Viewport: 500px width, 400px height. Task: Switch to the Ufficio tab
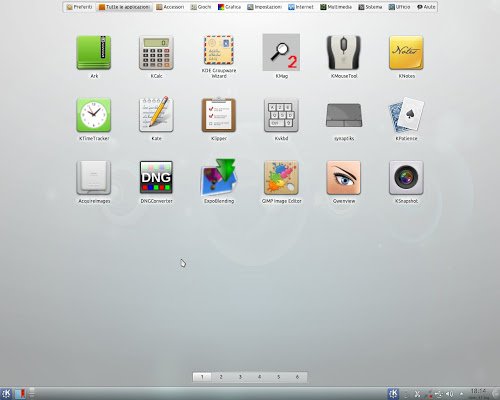click(399, 7)
